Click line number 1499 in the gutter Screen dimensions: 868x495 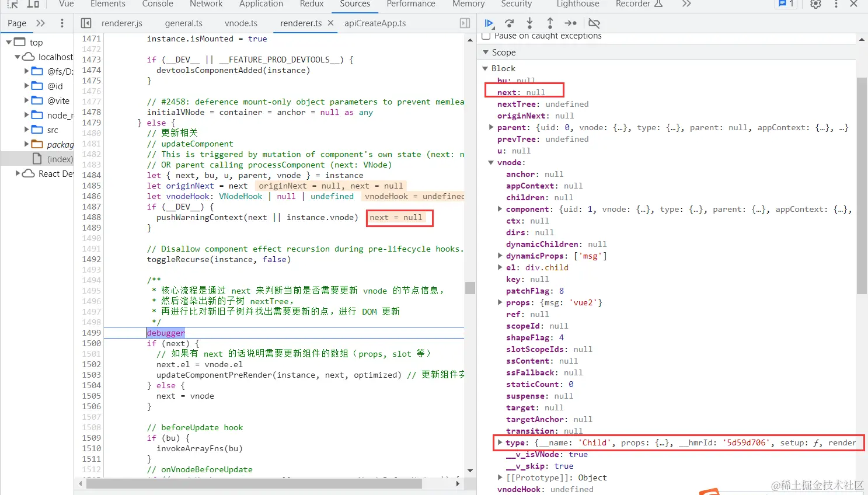[x=91, y=333]
